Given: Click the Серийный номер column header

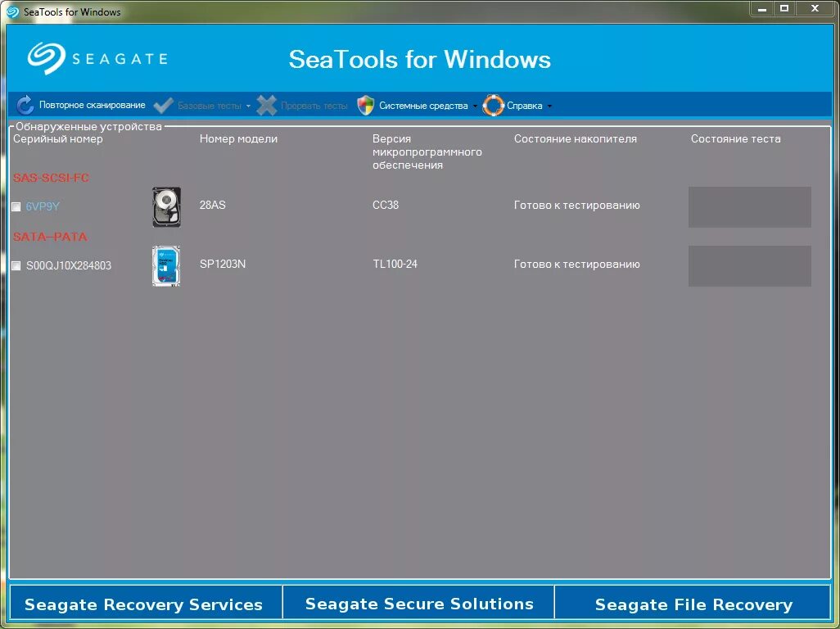Looking at the screenshot, I should (58, 138).
